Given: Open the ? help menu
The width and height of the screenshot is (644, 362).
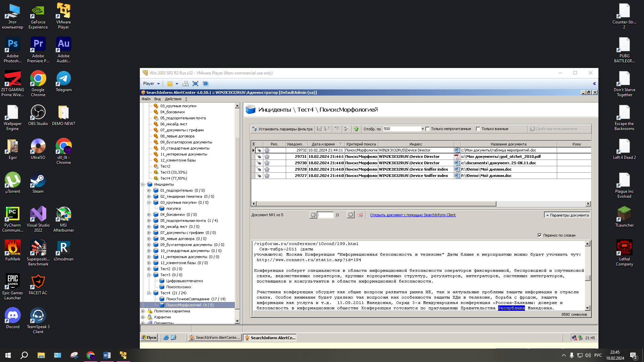Looking at the screenshot, I should pos(186,99).
